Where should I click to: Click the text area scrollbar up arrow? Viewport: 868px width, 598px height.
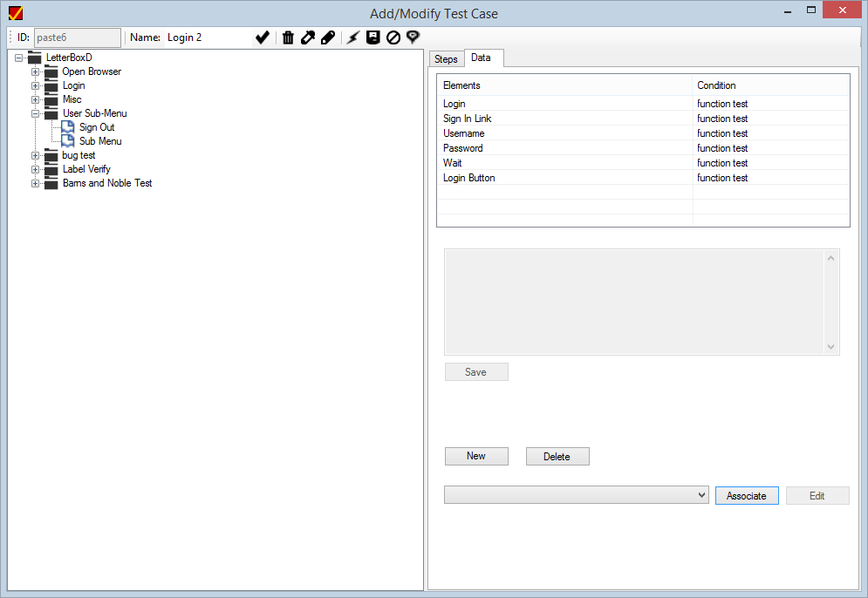pyautogui.click(x=830, y=258)
